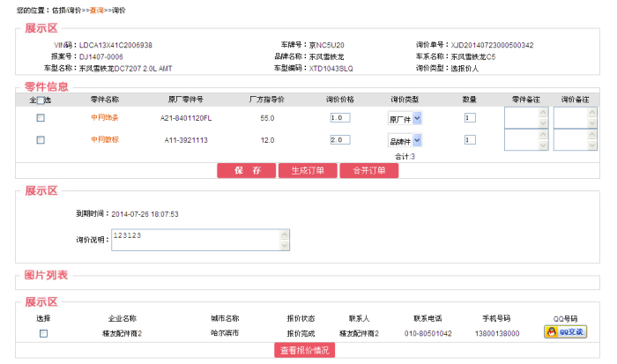Check the box for part A21-8401120FL
Image resolution: width=617 pixels, height=364 pixels.
click(x=41, y=117)
